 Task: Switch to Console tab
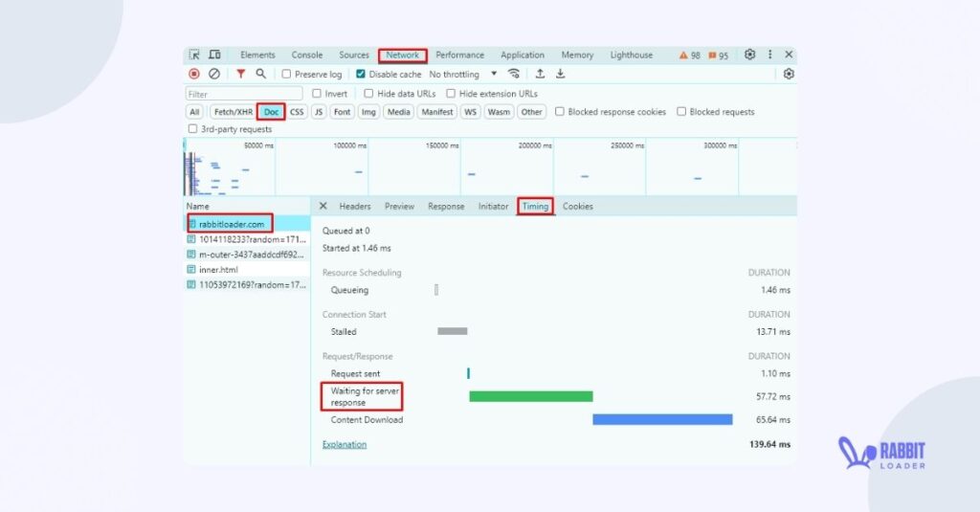(307, 55)
